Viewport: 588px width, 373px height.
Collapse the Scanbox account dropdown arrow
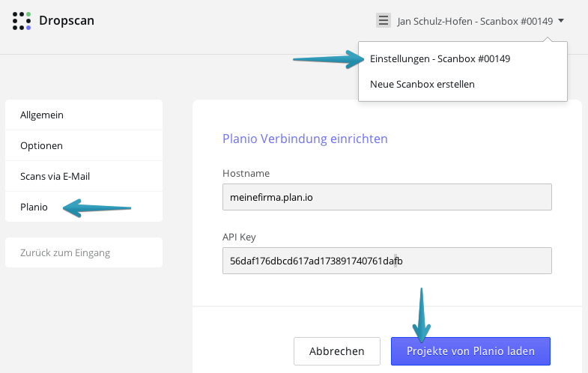tap(561, 21)
